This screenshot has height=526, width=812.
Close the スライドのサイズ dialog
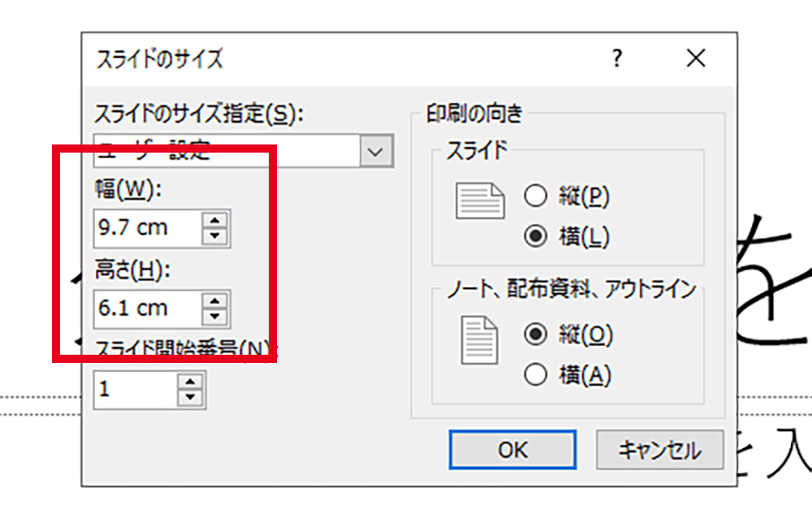[696, 58]
